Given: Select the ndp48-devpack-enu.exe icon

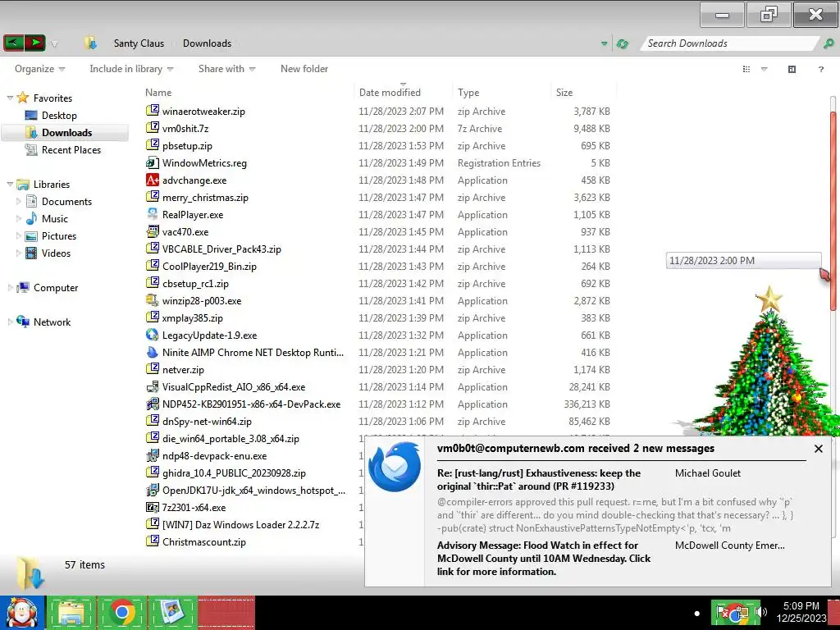Looking at the screenshot, I should point(153,455).
